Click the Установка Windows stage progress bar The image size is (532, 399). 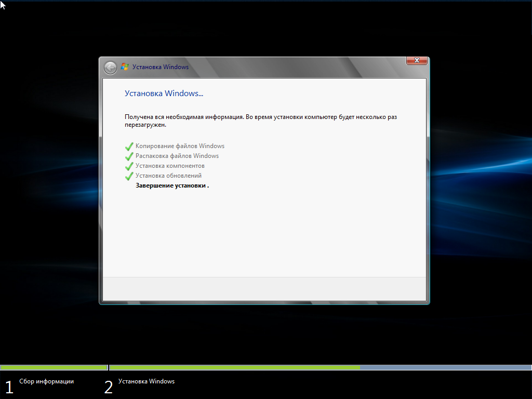click(x=320, y=367)
